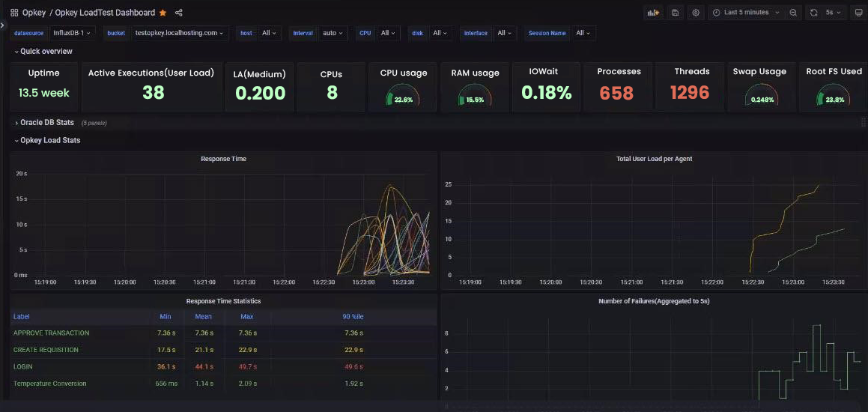This screenshot has height=412, width=868.
Task: Open the InfluxDB-1 datasource dropdown
Action: tap(73, 33)
